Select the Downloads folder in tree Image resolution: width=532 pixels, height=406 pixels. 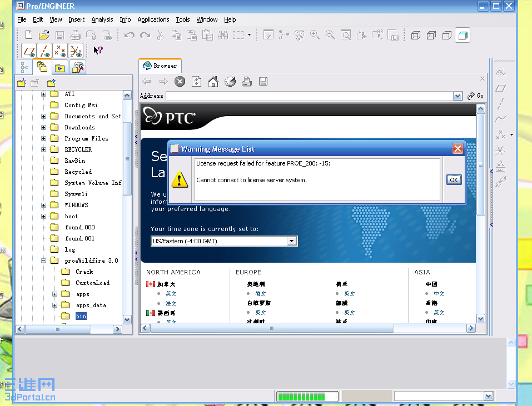pos(79,127)
